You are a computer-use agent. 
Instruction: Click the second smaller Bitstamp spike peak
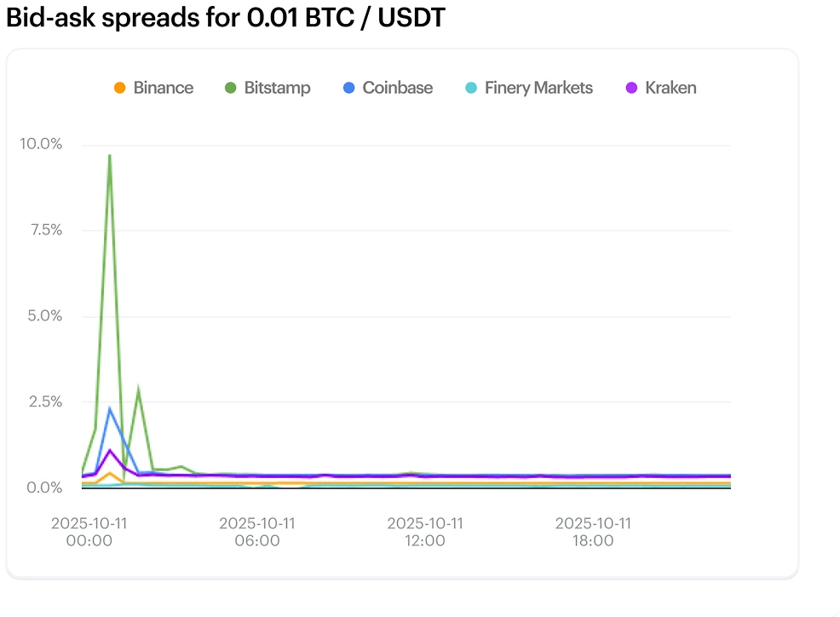(x=138, y=390)
